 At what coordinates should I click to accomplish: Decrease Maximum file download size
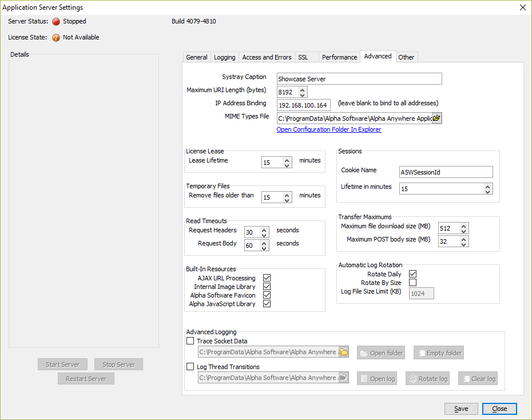[464, 231]
